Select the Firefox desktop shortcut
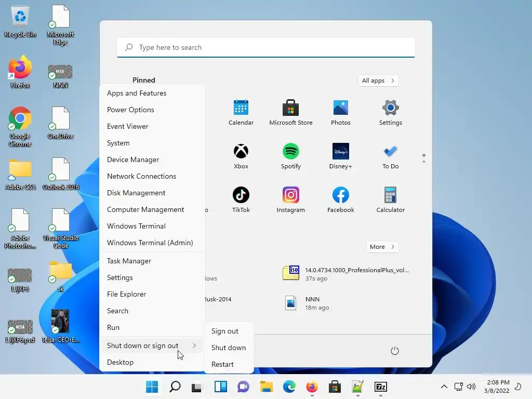This screenshot has height=399, width=532. click(x=20, y=72)
